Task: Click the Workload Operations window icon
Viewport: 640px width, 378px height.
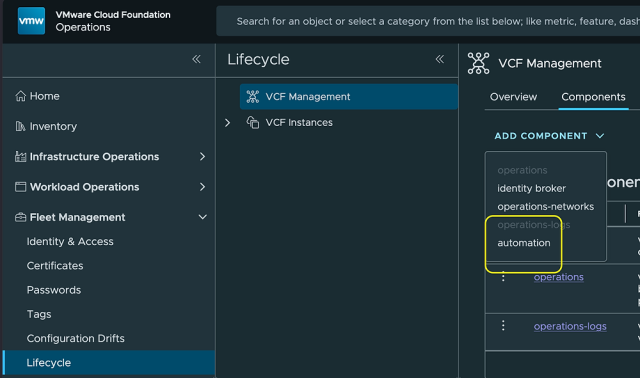Action: click(x=20, y=187)
